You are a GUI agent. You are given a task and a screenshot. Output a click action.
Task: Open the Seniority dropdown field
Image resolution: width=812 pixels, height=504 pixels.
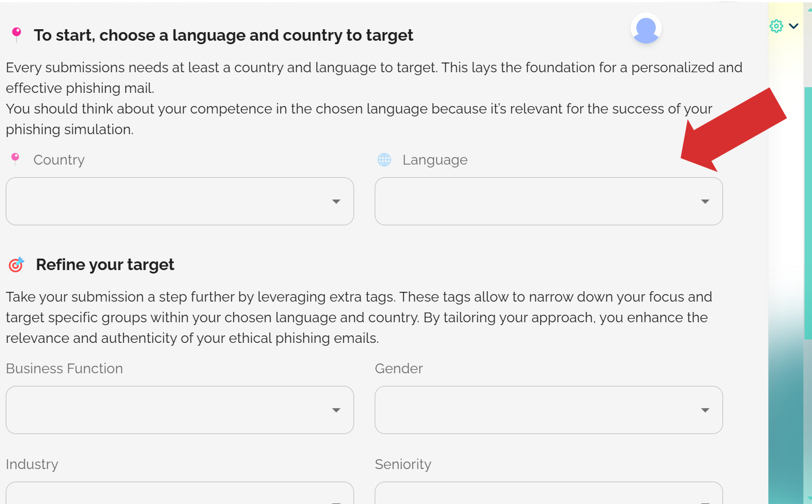pyautogui.click(x=548, y=494)
